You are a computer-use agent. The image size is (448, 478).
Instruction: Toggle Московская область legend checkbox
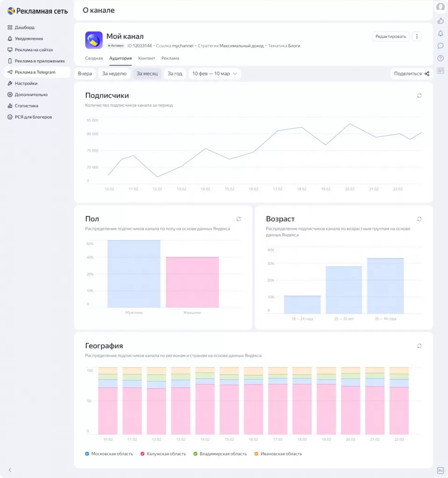click(x=87, y=454)
